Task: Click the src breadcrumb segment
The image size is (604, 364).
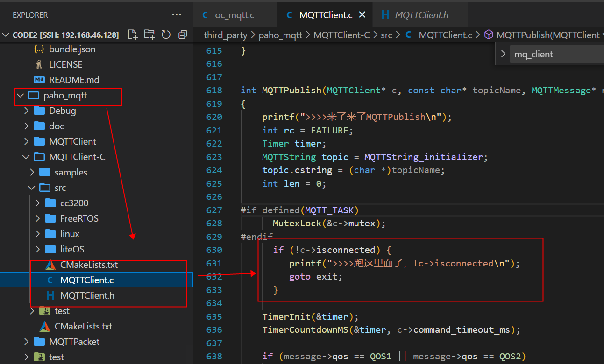Action: 386,35
